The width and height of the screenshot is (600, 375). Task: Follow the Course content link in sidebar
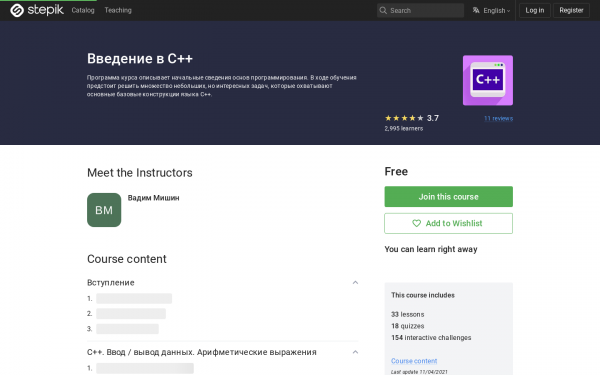414,361
